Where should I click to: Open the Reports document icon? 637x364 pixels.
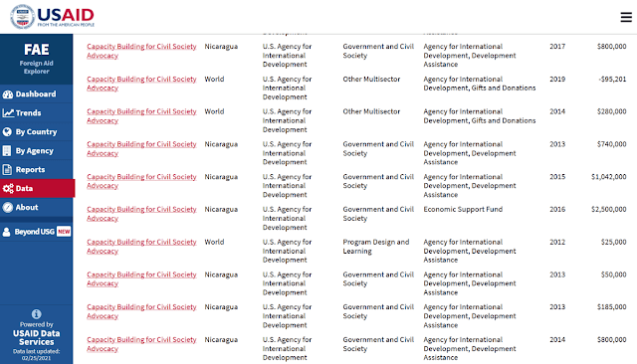7,170
